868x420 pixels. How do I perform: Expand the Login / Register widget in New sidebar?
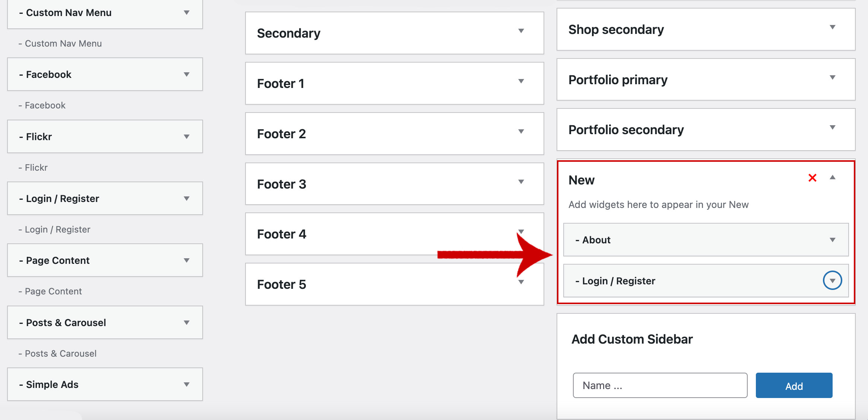click(x=832, y=281)
